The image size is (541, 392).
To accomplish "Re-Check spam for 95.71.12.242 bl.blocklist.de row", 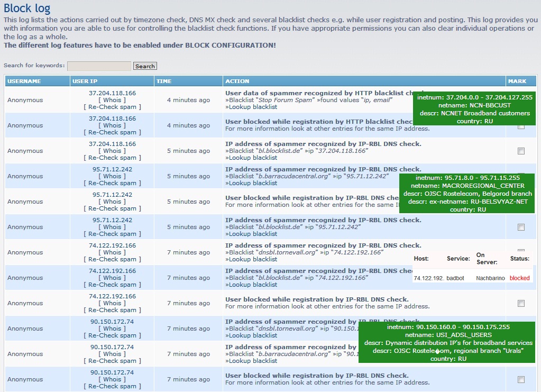I will click(112, 234).
